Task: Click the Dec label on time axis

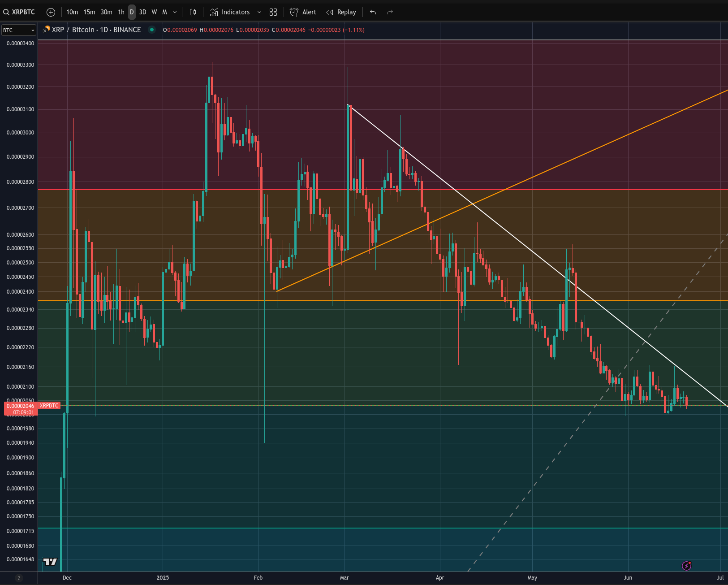Action: pos(67,578)
